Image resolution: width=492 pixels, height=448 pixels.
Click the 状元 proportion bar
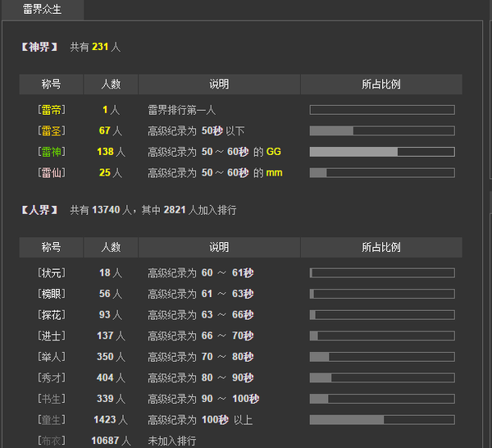coord(382,272)
